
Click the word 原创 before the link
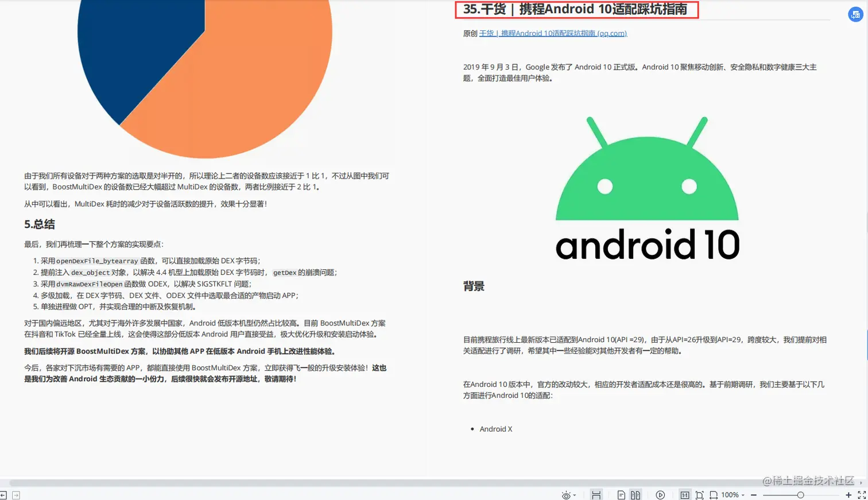coord(470,33)
